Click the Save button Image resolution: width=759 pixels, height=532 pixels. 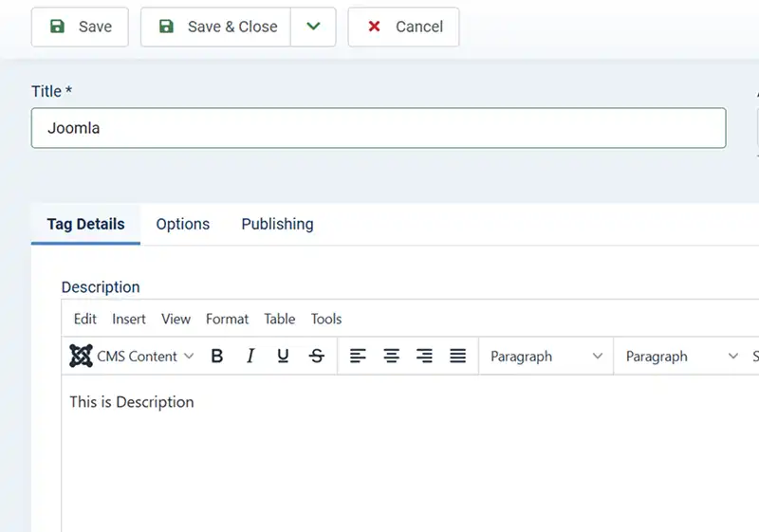point(80,27)
